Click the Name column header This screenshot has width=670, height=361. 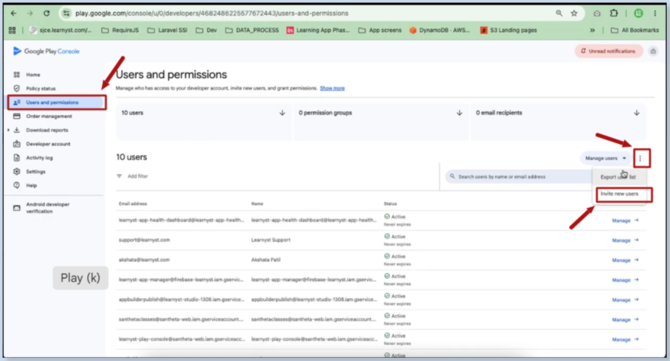click(257, 204)
